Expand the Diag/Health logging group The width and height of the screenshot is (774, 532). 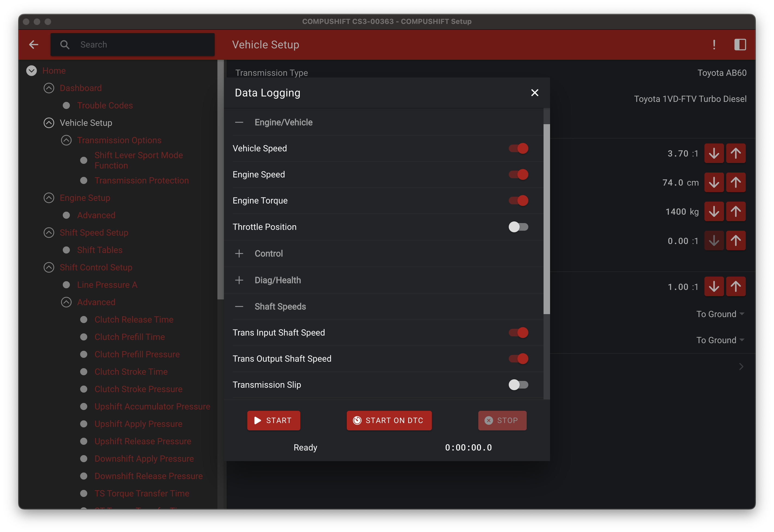coord(239,280)
